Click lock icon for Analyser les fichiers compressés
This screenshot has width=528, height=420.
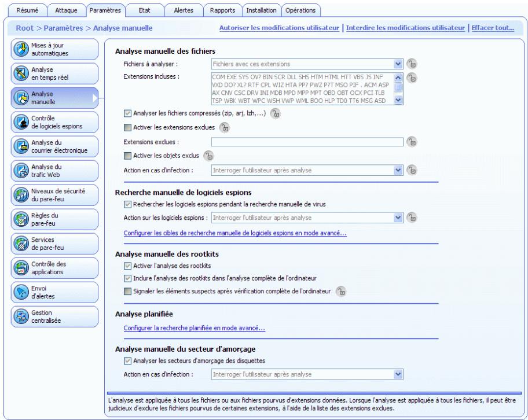click(x=276, y=114)
